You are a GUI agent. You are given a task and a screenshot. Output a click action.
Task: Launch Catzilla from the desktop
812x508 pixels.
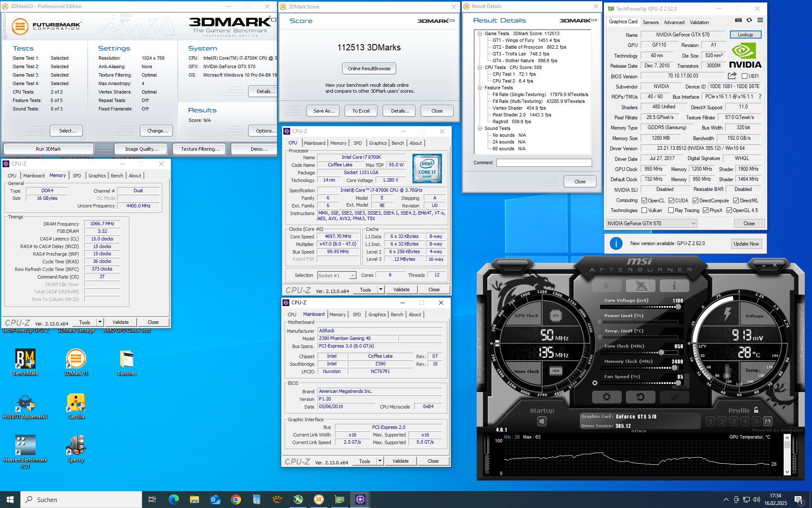pyautogui.click(x=76, y=406)
